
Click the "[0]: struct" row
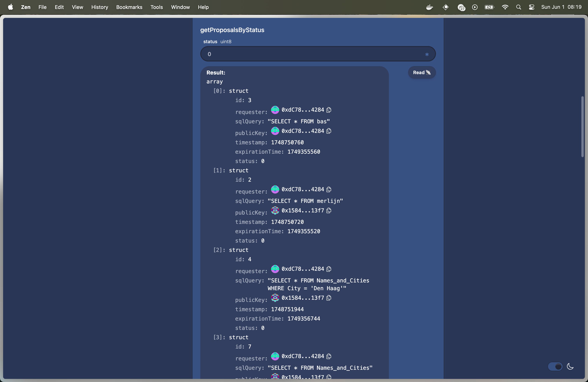tap(231, 91)
